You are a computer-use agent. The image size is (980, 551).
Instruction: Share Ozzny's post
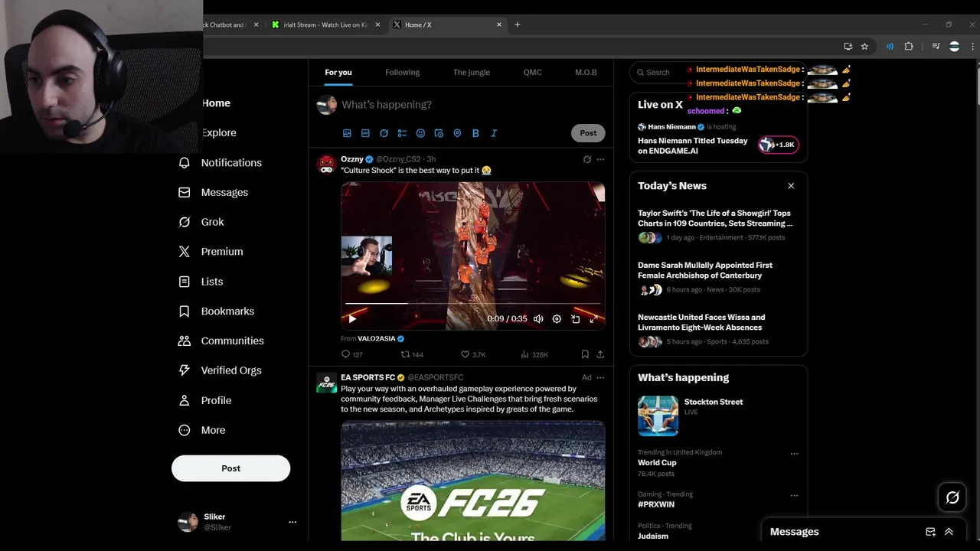coord(600,354)
